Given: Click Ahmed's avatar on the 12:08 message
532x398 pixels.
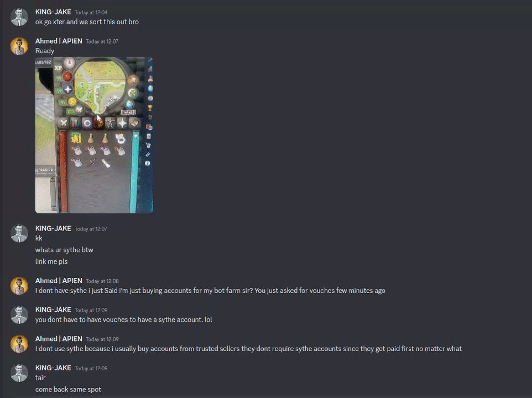Looking at the screenshot, I should (x=19, y=286).
